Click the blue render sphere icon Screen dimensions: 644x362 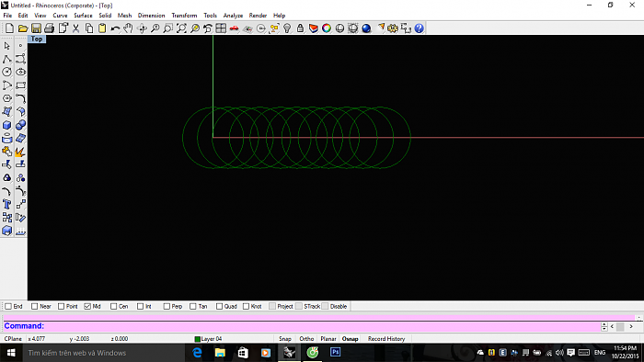(366, 28)
